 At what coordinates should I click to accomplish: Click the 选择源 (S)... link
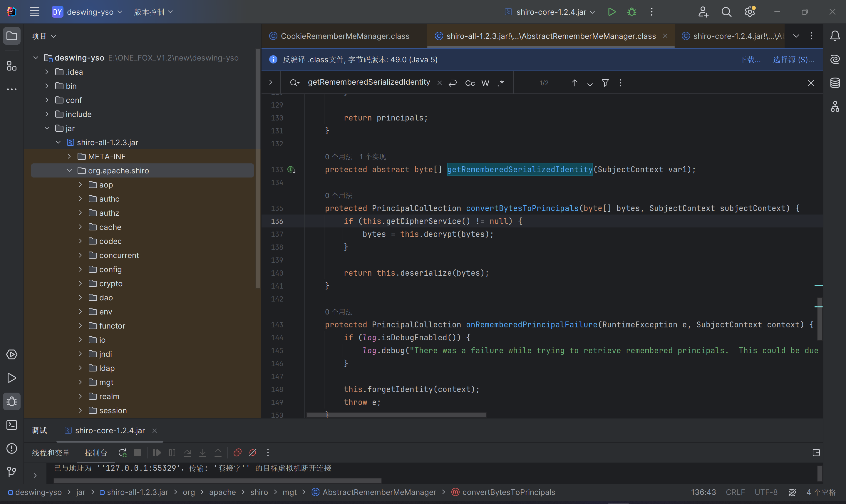[x=793, y=60]
